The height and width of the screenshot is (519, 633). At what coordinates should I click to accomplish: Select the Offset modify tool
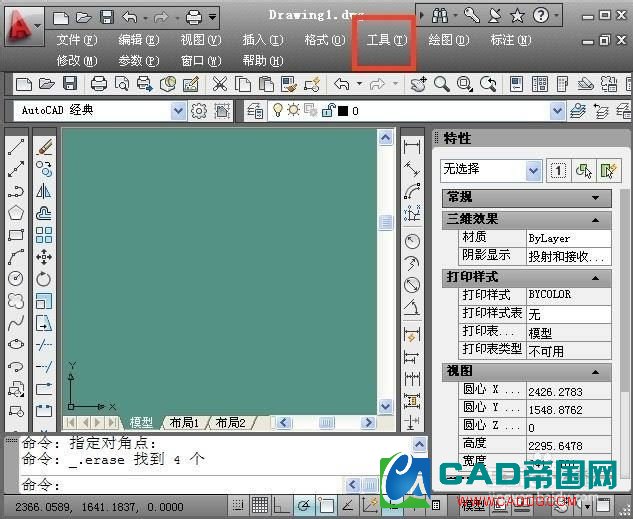click(x=44, y=213)
